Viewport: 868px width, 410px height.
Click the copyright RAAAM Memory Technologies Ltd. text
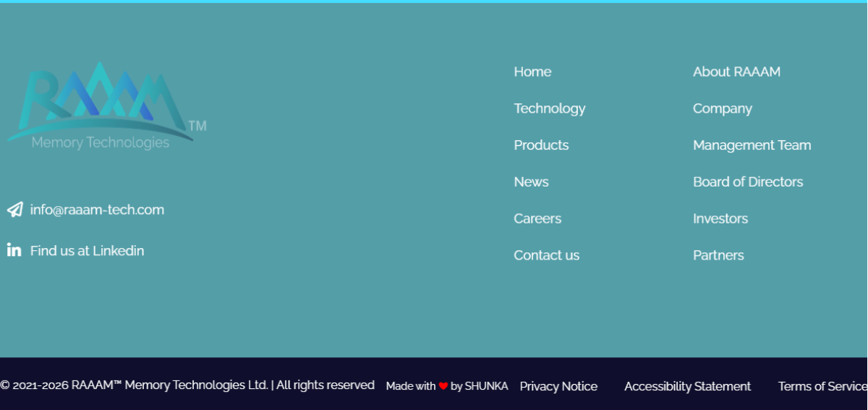[187, 385]
